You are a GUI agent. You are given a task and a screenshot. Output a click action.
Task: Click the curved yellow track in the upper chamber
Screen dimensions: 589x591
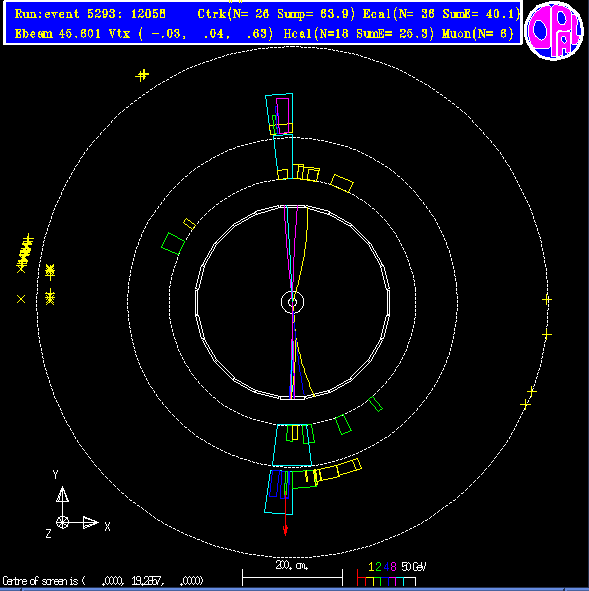(302, 252)
